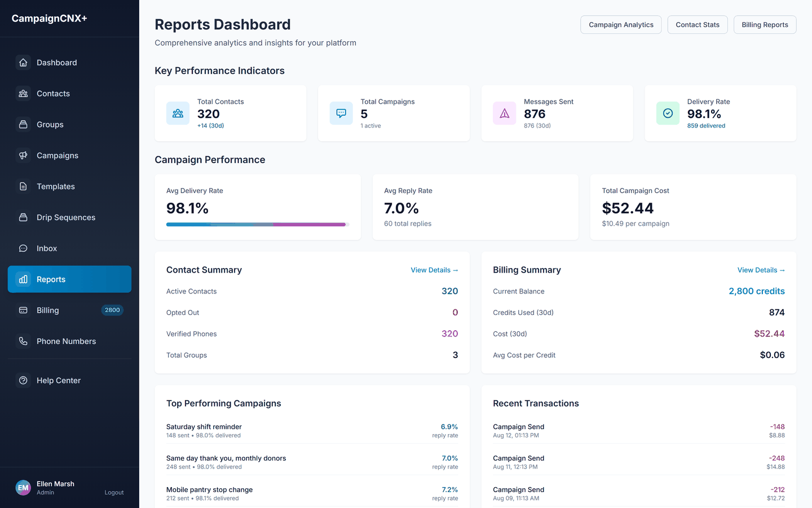The width and height of the screenshot is (812, 508).
Task: Click the Help Center question mark icon
Action: [23, 380]
